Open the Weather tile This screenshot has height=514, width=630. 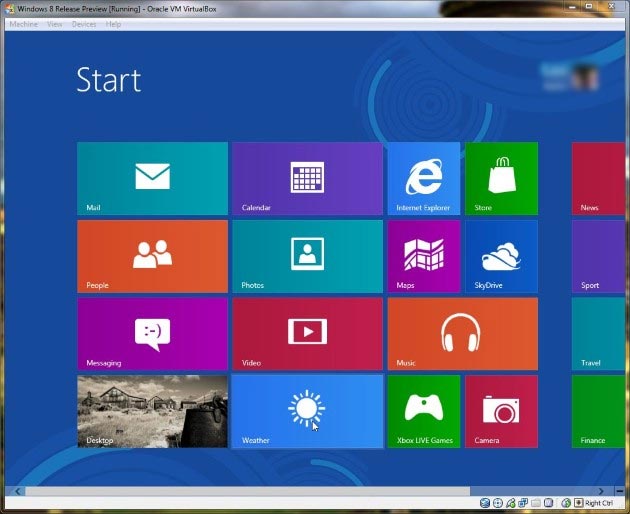(307, 411)
